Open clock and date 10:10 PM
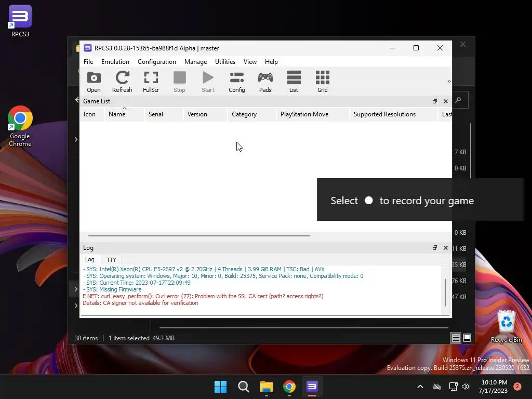532x399 pixels. [x=494, y=387]
